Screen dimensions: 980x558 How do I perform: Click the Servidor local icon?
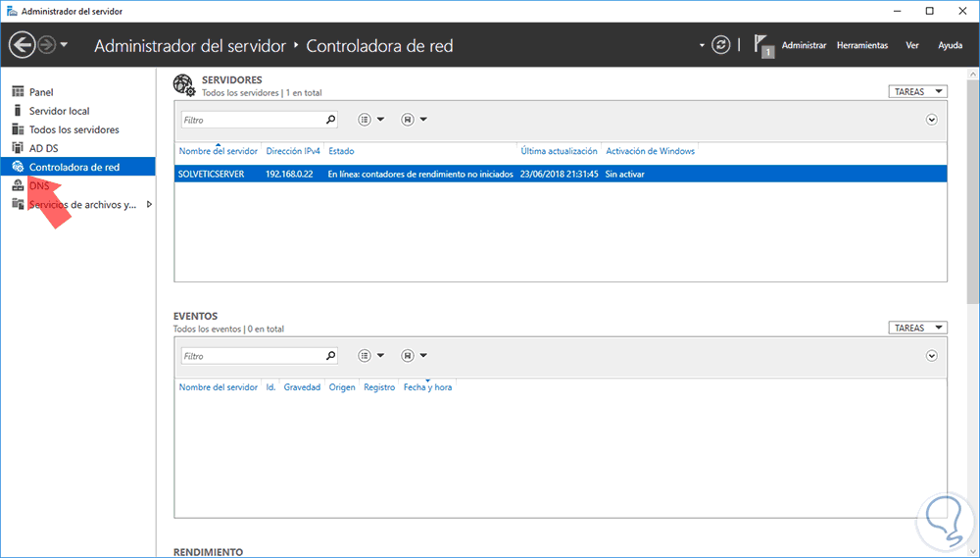18,110
